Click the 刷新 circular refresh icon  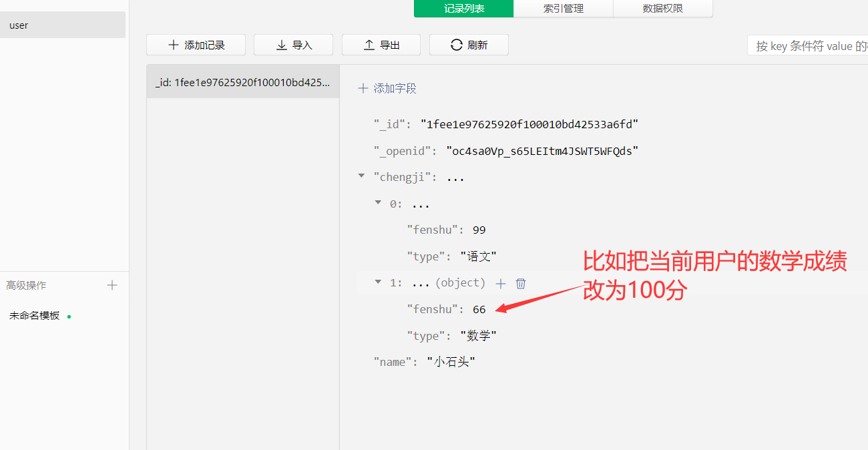455,45
